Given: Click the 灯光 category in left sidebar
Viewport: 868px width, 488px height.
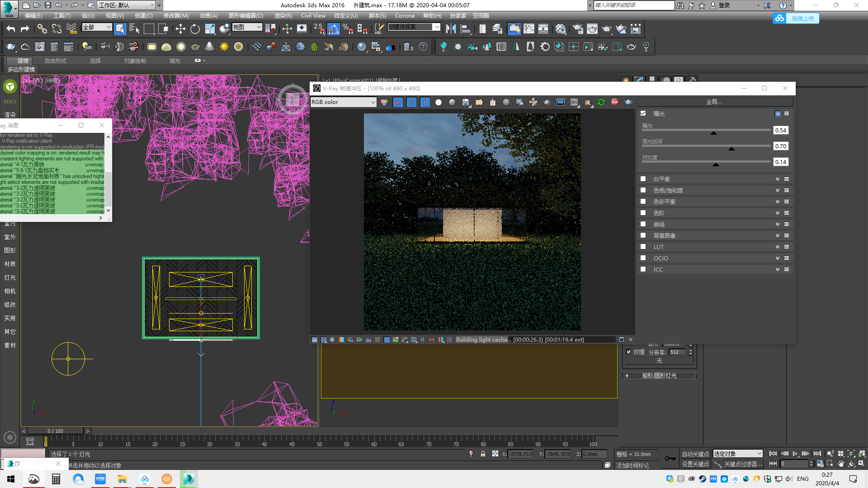Looking at the screenshot, I should 10,277.
